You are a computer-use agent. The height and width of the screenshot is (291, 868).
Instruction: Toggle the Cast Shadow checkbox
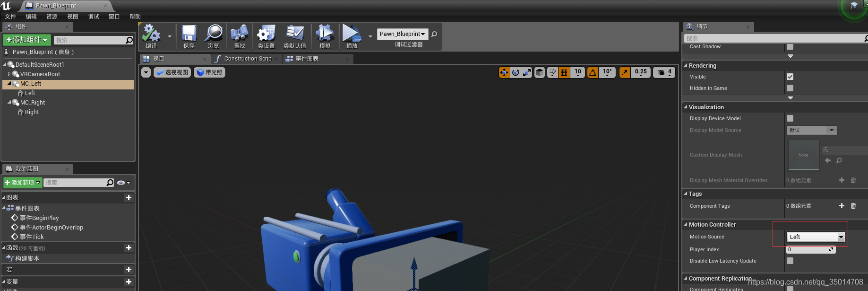790,46
